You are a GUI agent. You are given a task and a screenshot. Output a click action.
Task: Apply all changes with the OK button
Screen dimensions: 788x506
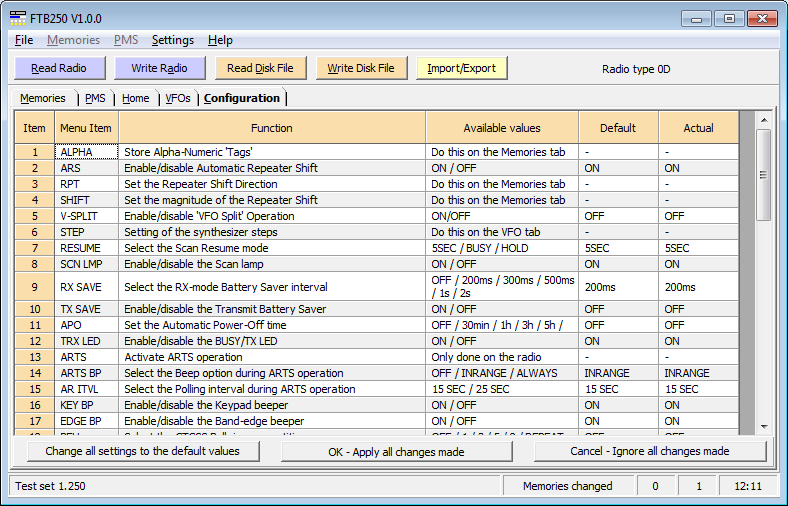[396, 452]
